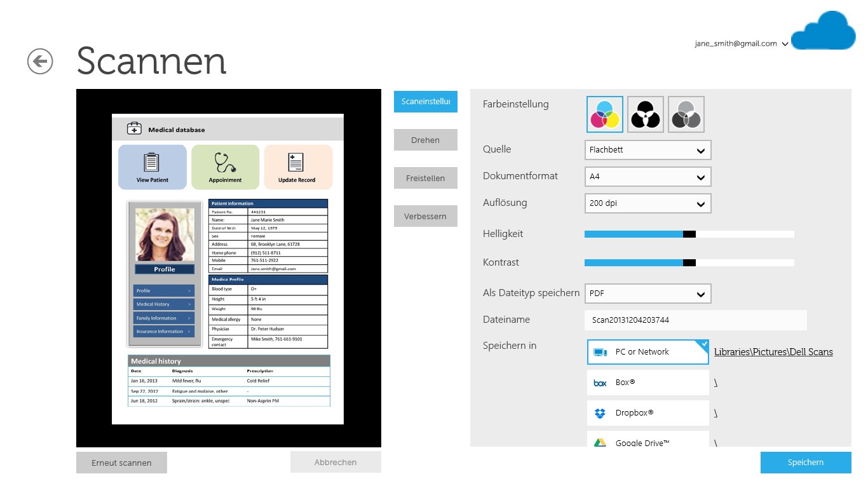Click the Erneut scannen button

121,463
